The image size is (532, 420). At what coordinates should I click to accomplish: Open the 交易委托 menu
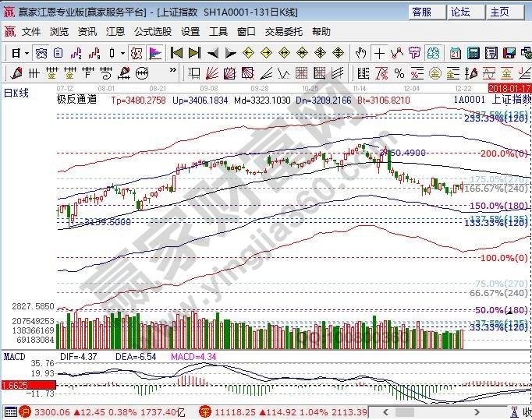coord(283,31)
